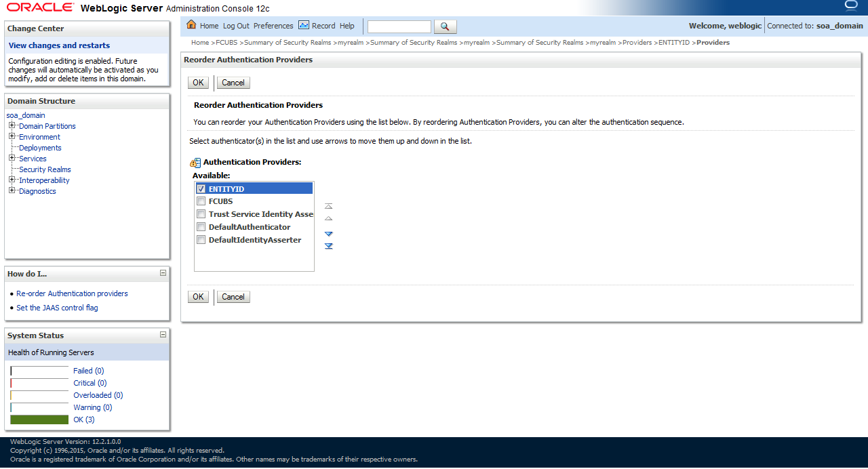
Task: Select soa_domain root in Domain Structure
Action: pos(26,115)
